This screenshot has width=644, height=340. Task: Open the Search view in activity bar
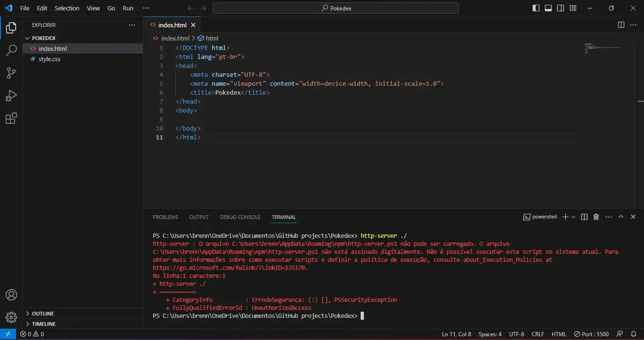tap(11, 50)
